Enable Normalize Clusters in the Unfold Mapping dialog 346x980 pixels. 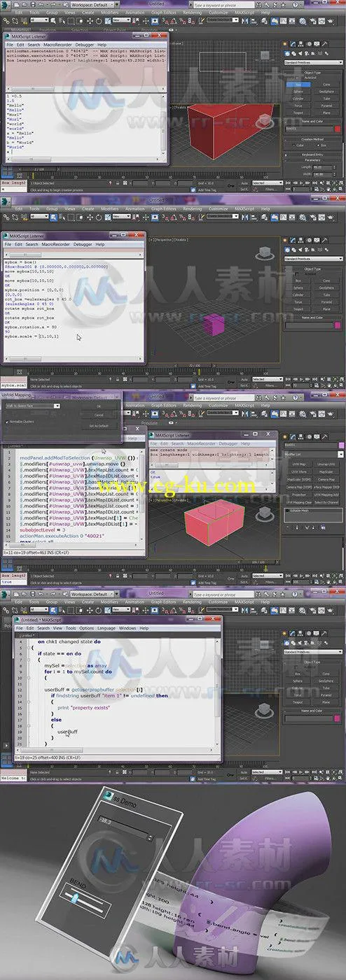pyautogui.click(x=7, y=422)
